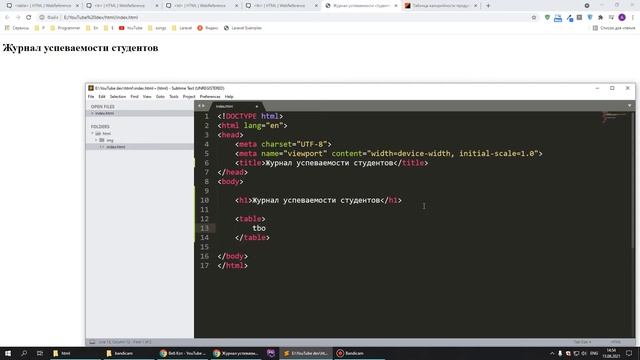
Task: Click the taskbar clock
Action: (611, 353)
